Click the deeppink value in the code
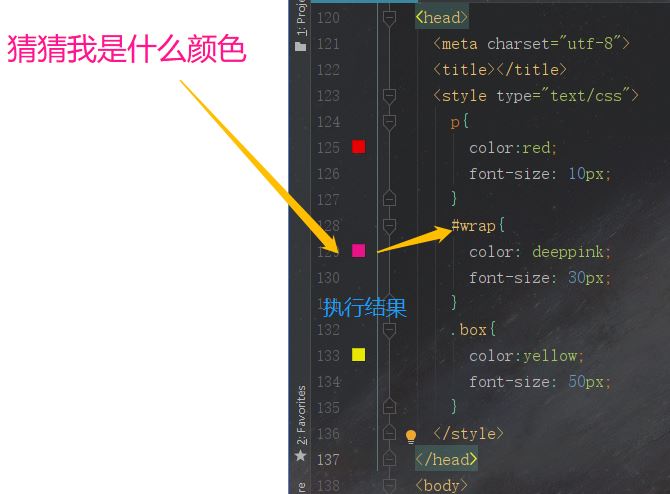The height and width of the screenshot is (494, 670). click(x=567, y=252)
